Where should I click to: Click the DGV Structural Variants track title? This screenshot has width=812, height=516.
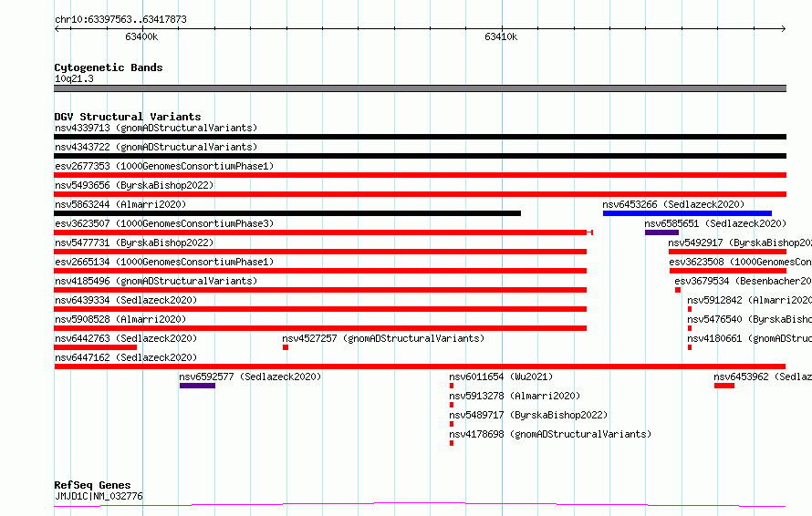coord(128,117)
